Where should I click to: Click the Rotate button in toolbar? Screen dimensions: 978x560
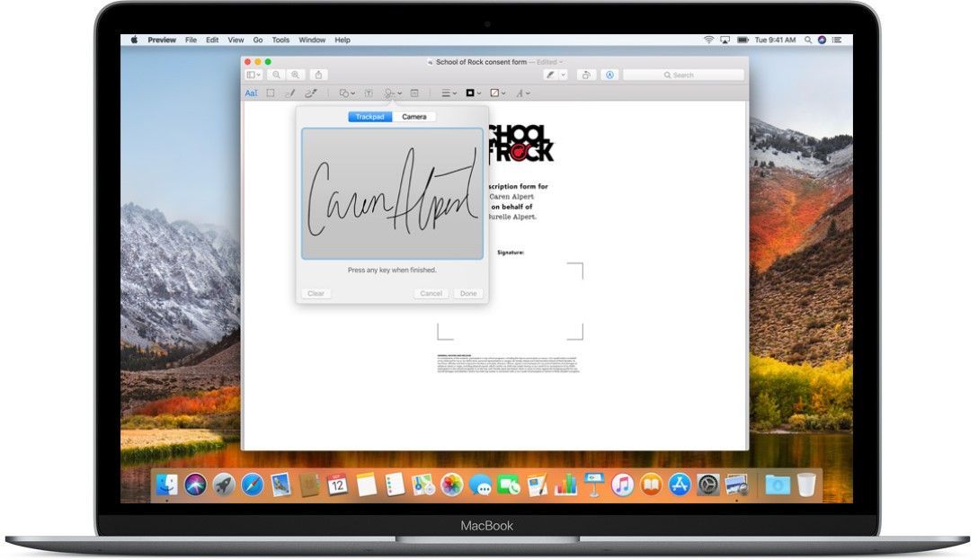click(586, 75)
